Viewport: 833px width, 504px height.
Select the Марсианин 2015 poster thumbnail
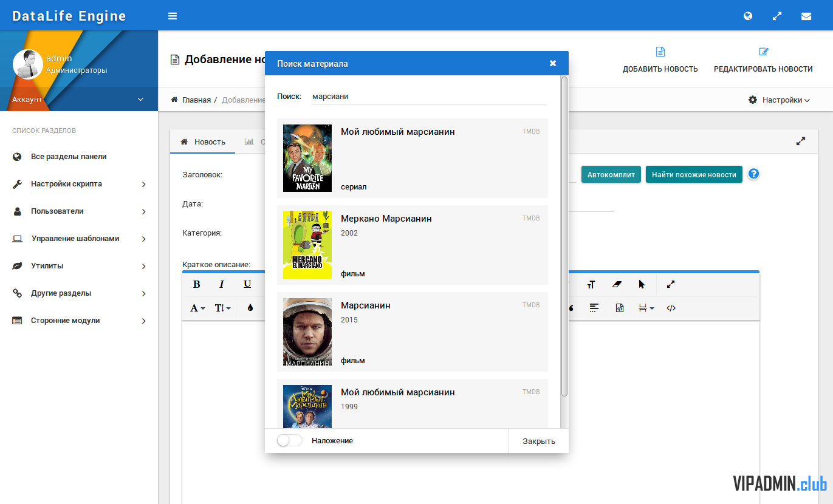307,332
